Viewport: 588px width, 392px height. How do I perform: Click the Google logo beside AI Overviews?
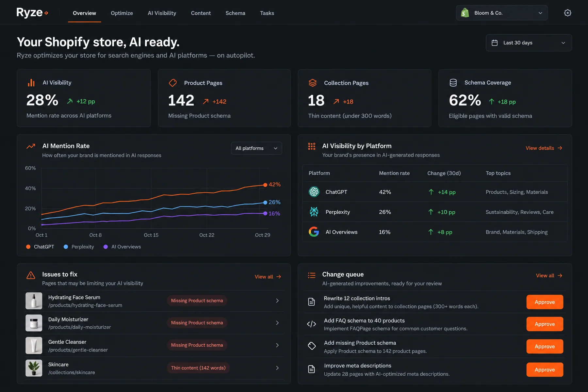314,232
